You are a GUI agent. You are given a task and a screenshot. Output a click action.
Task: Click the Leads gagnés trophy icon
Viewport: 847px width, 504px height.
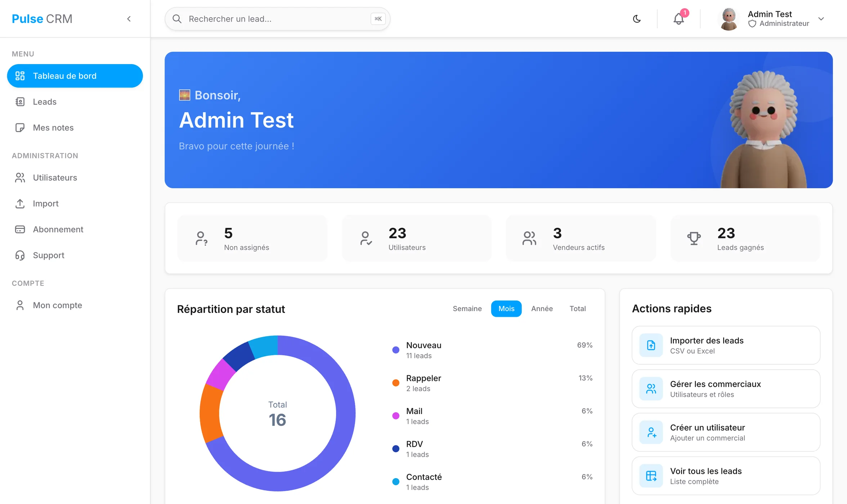click(x=694, y=238)
